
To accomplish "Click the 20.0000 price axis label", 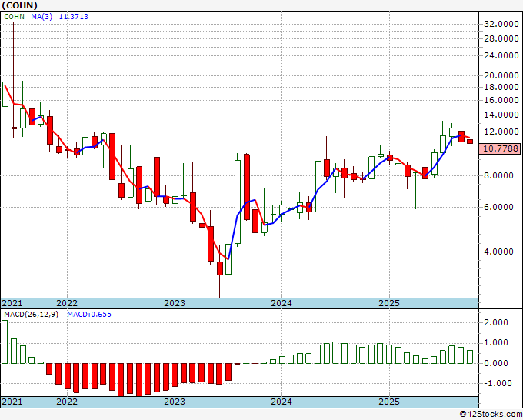I will coord(501,75).
